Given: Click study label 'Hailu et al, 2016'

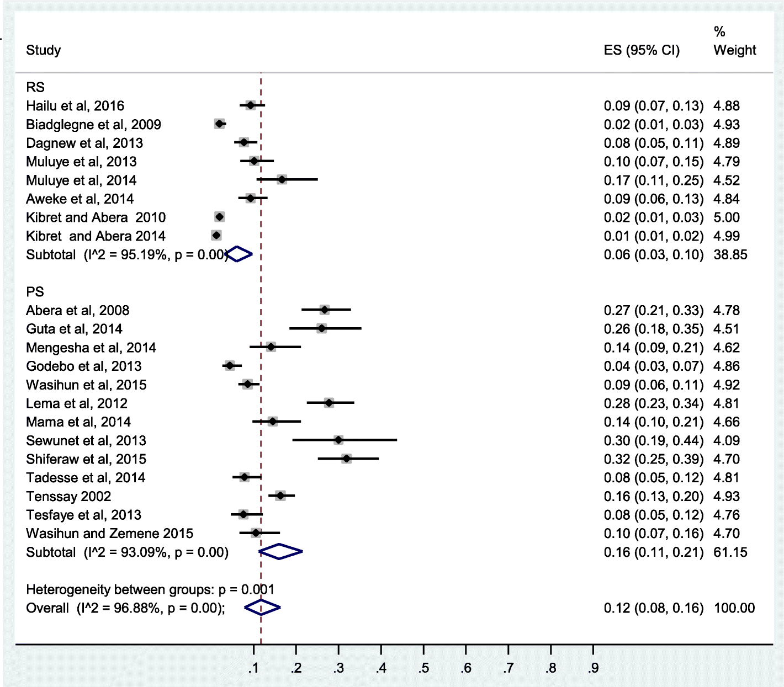Looking at the screenshot, I should [x=75, y=106].
